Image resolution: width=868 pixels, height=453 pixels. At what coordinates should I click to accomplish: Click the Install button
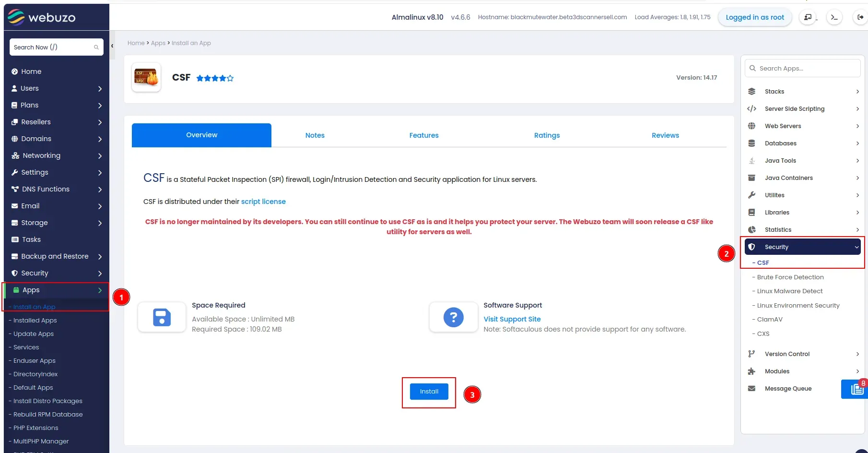pyautogui.click(x=429, y=392)
